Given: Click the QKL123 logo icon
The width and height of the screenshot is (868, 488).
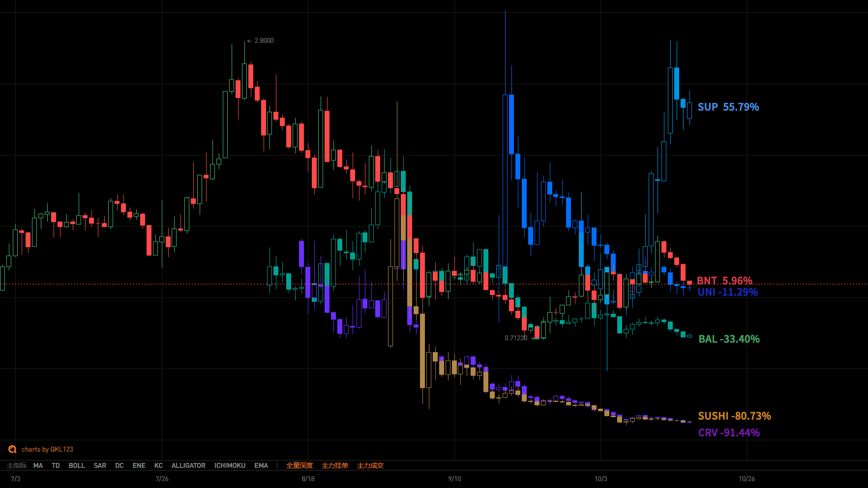Looking at the screenshot, I should point(12,449).
